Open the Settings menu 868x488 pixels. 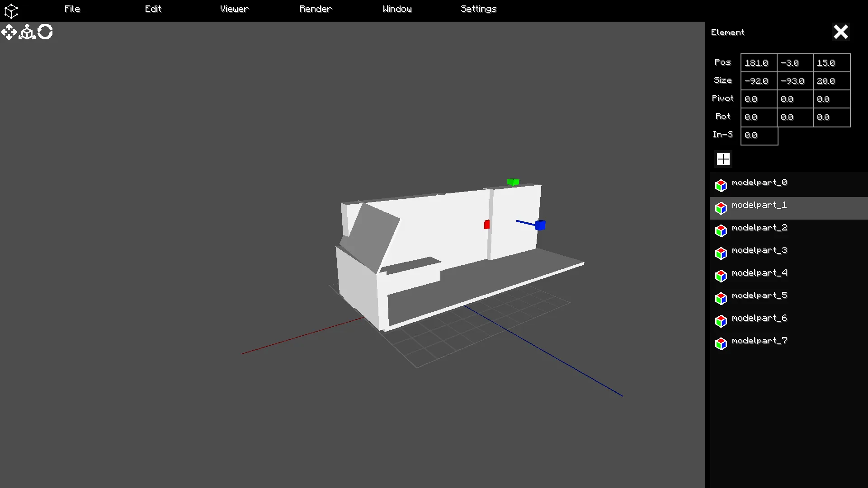479,9
